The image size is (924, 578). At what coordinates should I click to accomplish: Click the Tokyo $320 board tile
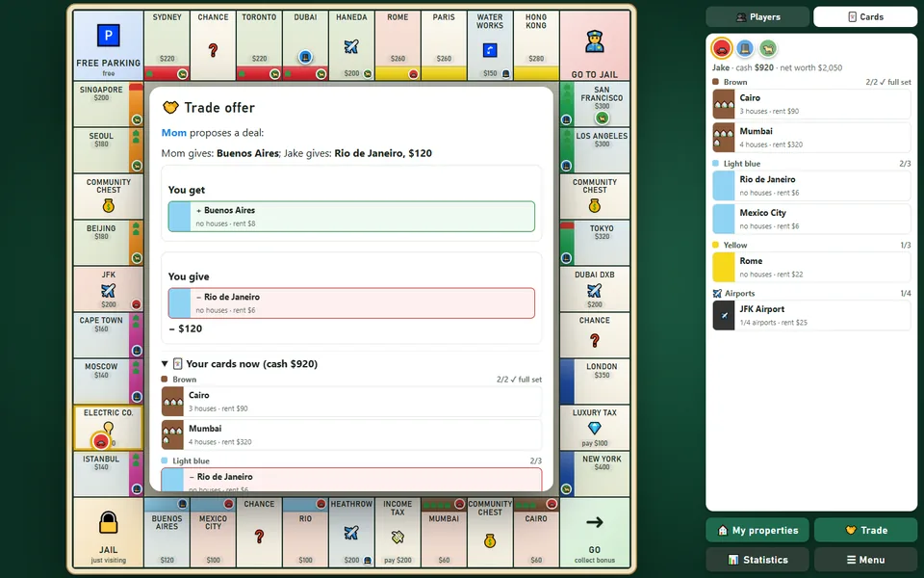[x=595, y=243]
